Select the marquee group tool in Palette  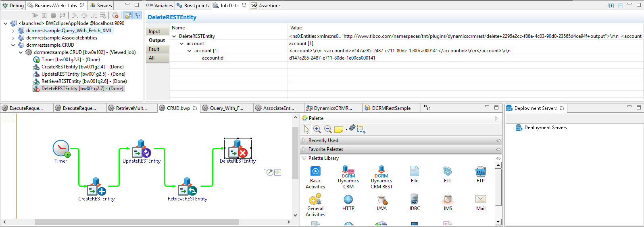tap(361, 129)
